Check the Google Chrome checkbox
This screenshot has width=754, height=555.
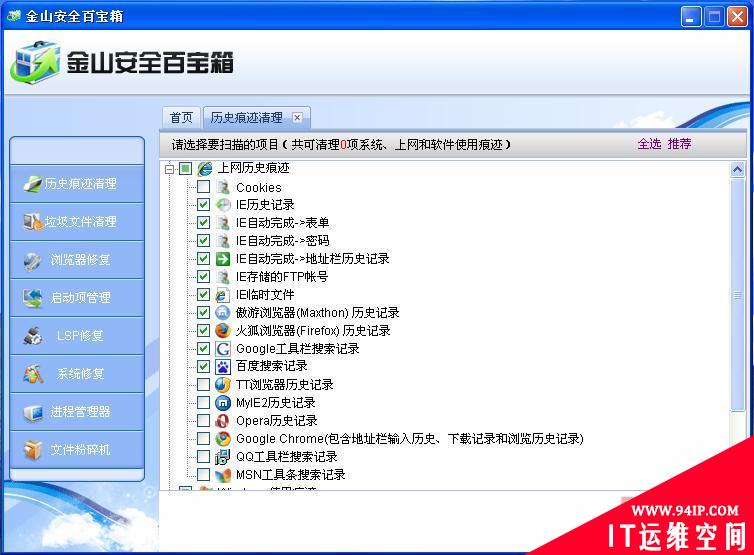click(x=203, y=439)
